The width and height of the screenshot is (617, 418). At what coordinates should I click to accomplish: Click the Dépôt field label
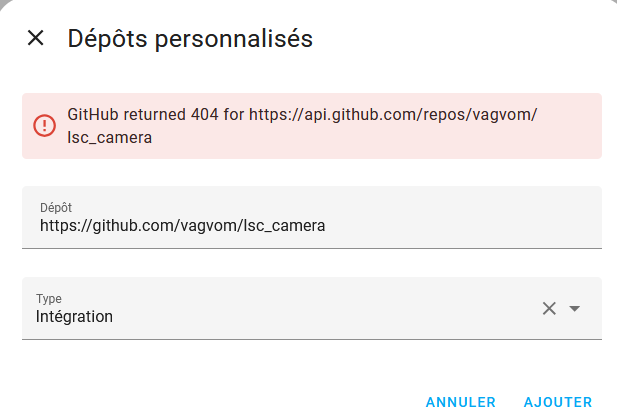56,207
